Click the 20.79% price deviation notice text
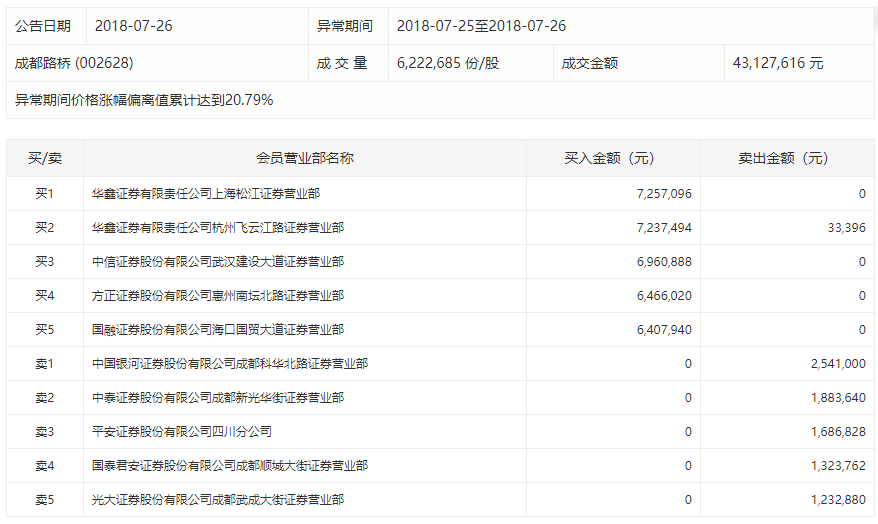 click(144, 100)
